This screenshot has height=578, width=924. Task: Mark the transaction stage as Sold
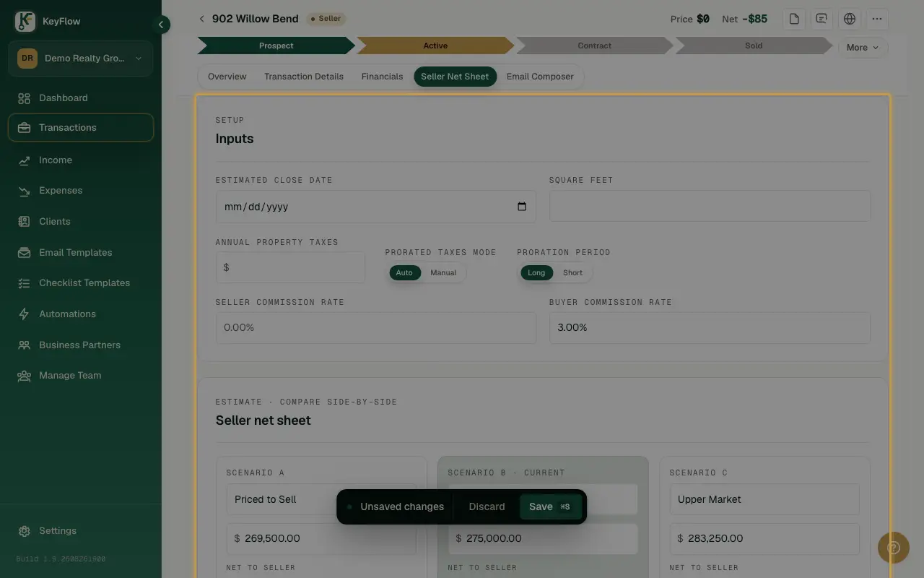753,46
